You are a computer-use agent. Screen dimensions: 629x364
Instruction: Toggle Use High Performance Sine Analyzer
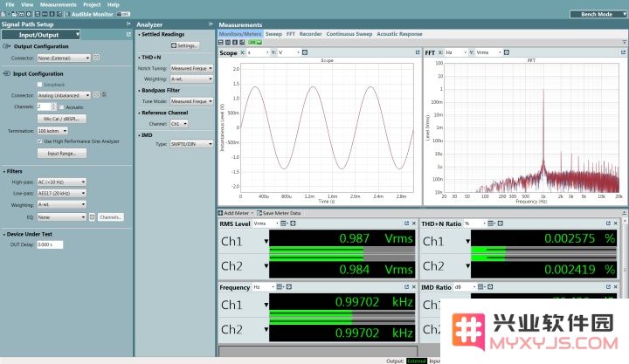point(39,141)
